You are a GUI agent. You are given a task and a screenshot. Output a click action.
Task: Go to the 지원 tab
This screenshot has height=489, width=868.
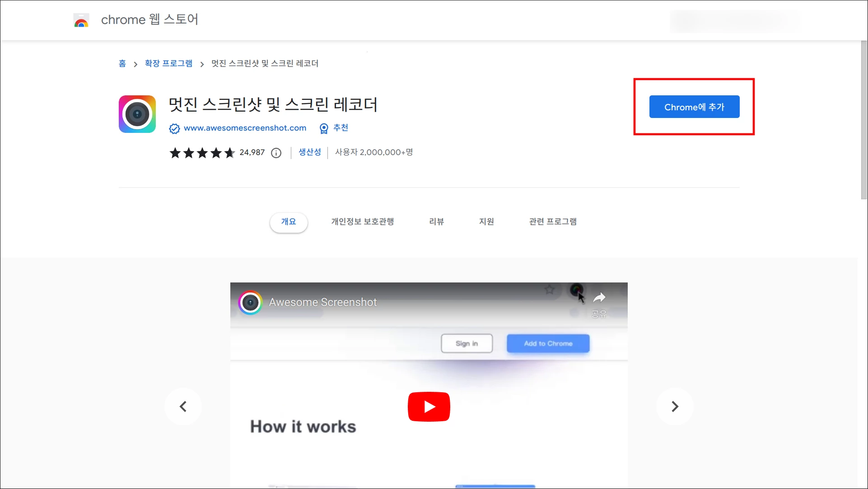click(x=486, y=222)
